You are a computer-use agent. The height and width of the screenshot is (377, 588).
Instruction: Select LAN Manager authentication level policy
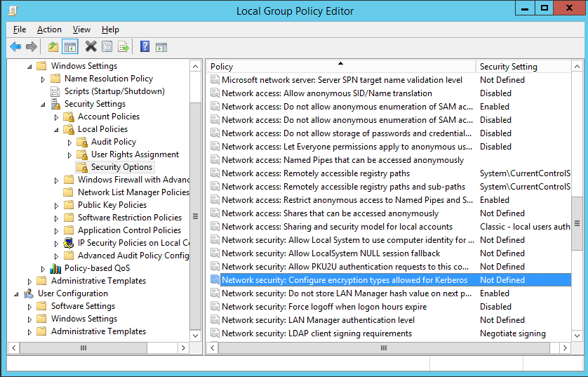pos(318,320)
